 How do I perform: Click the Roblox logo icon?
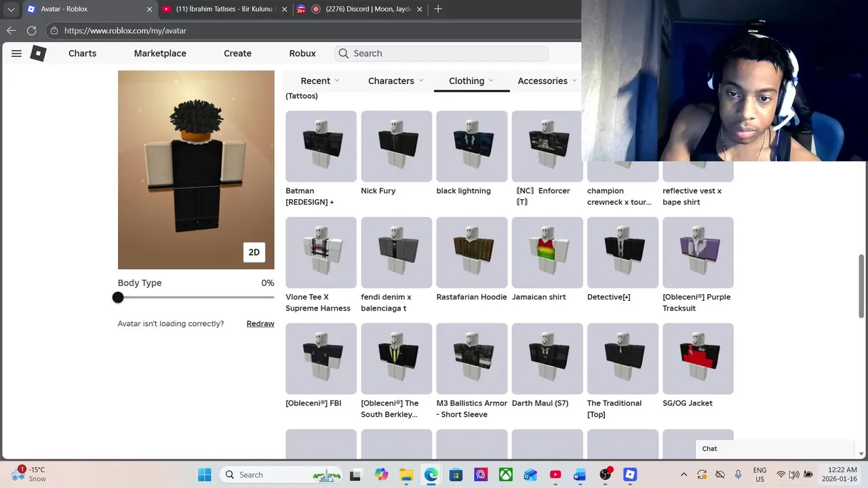click(x=39, y=54)
